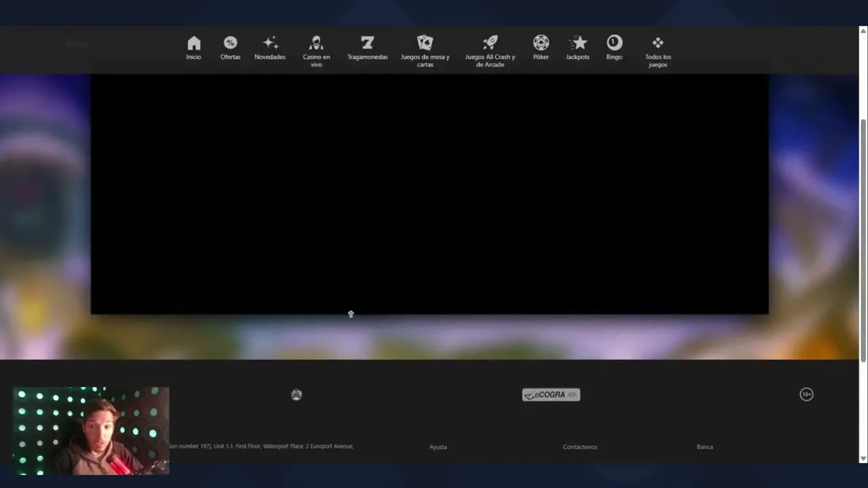The height and width of the screenshot is (488, 868).
Task: Open Ofertas percent icon
Action: point(231,43)
